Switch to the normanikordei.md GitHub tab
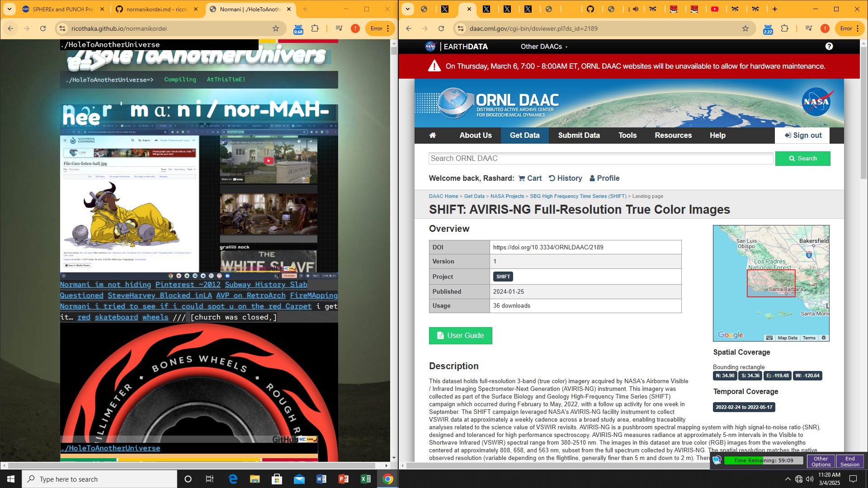Screen dimensions: 868x488 [x=156, y=9]
